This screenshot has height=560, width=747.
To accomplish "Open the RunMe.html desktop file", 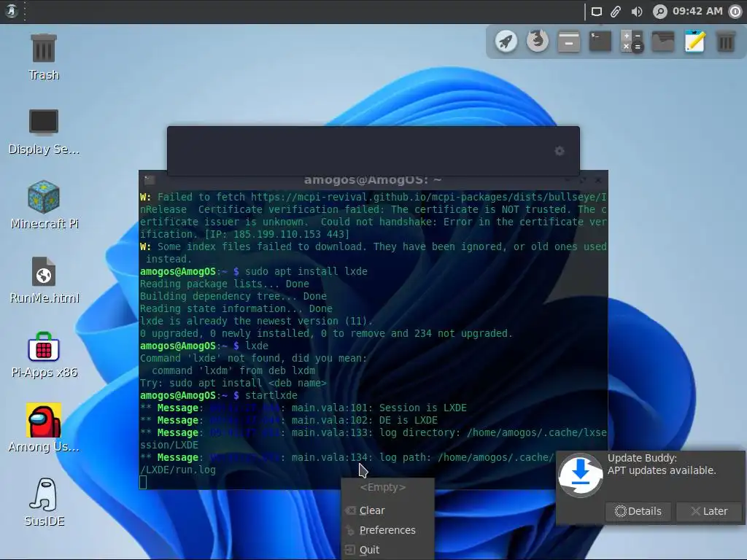I will tap(44, 280).
